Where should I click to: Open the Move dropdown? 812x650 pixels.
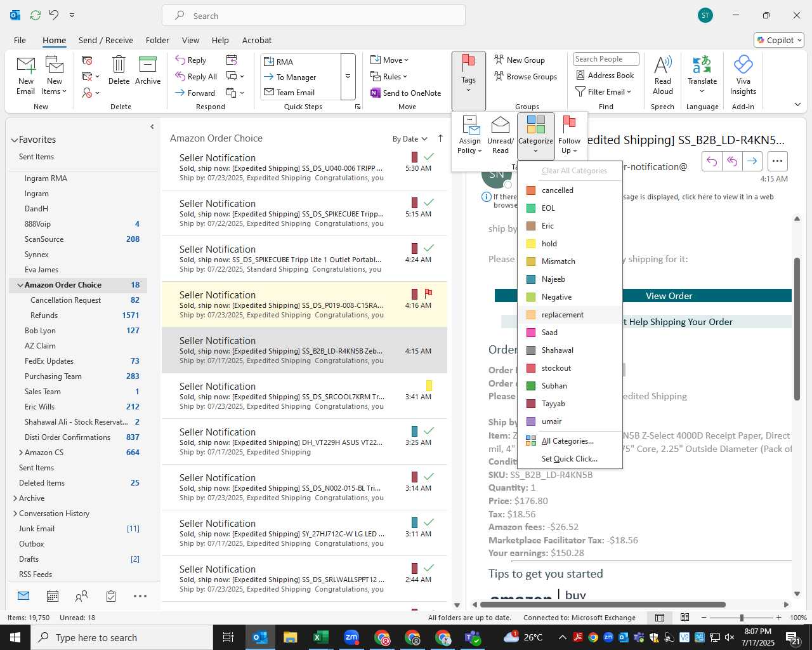coord(390,60)
